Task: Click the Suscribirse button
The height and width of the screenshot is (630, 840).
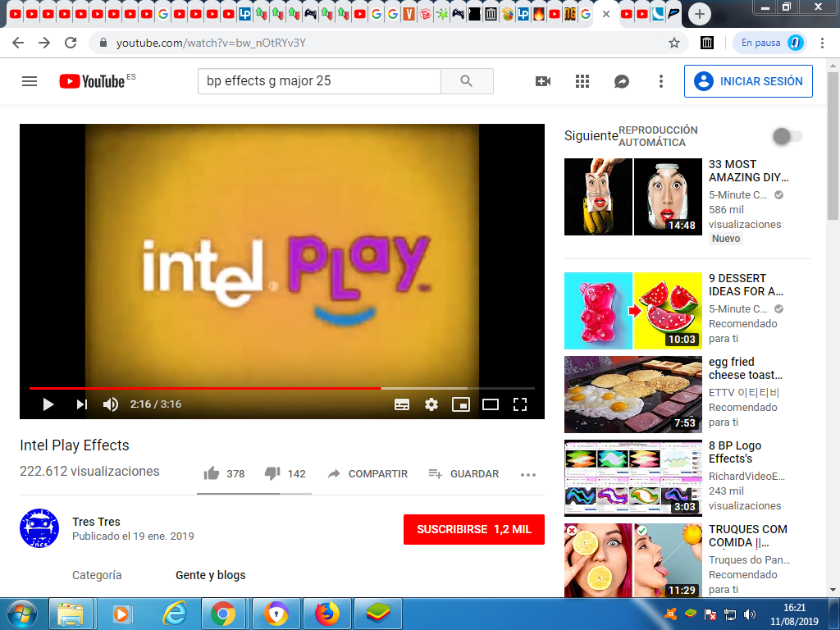Action: [473, 529]
